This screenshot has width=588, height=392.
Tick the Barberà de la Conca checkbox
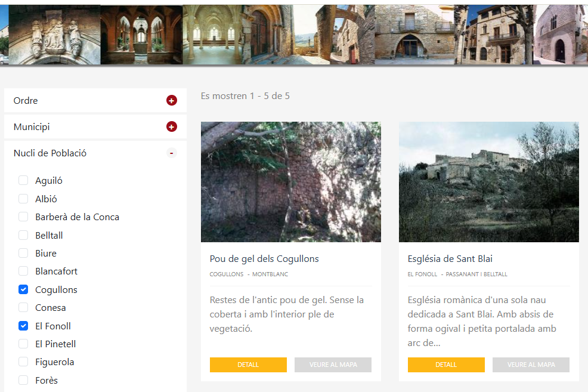tap(23, 217)
